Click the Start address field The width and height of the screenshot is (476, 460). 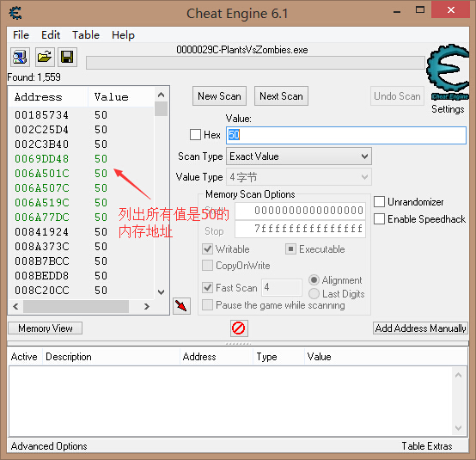click(300, 211)
